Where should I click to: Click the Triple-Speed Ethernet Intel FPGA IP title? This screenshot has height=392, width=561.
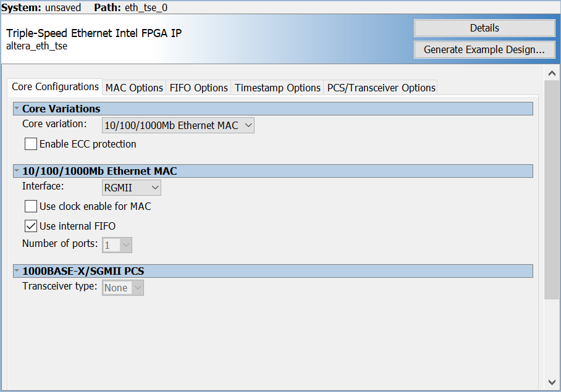pos(94,33)
